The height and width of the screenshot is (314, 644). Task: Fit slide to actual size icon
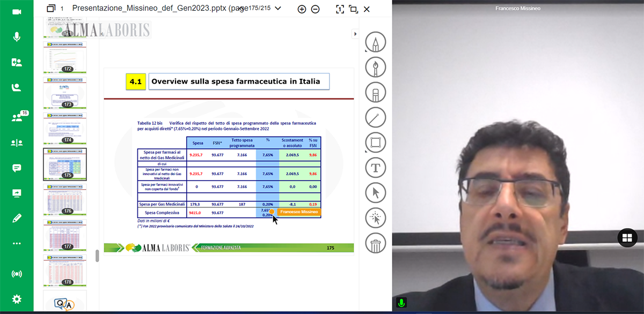340,9
